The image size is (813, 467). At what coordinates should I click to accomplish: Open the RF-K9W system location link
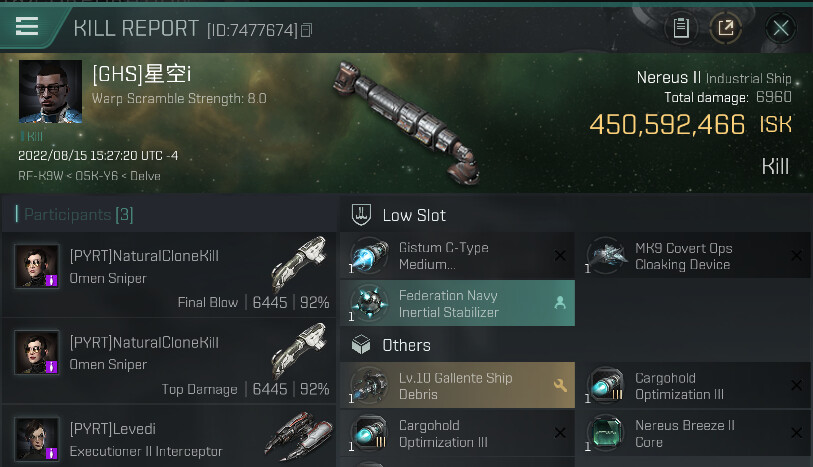[37, 176]
